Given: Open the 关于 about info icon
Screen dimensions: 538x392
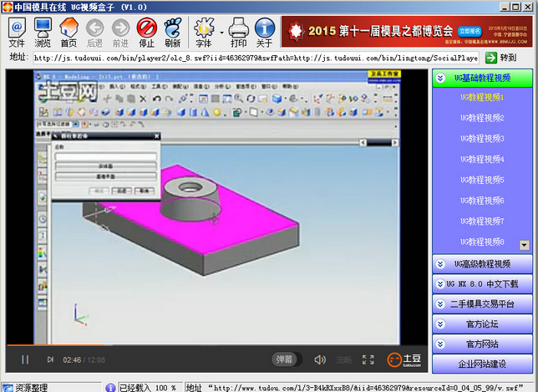Looking at the screenshot, I should coord(265,33).
